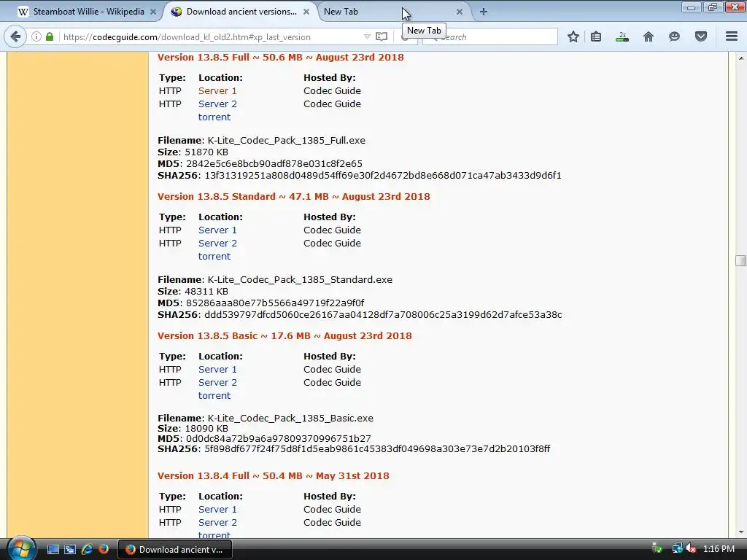
Task: Click the Version 13.8.4 Full heading
Action: click(x=273, y=475)
